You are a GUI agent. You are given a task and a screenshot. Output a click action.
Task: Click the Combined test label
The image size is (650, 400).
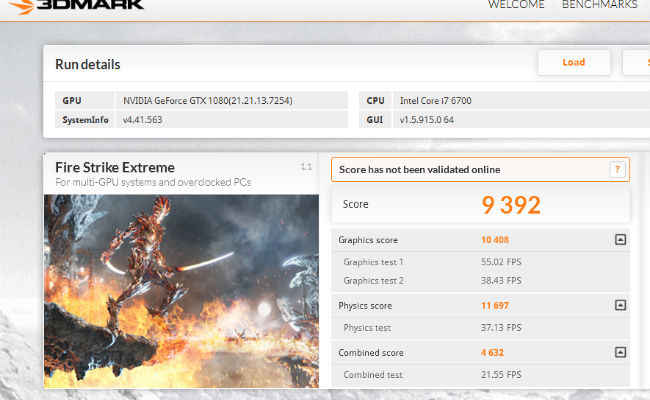[x=373, y=375]
